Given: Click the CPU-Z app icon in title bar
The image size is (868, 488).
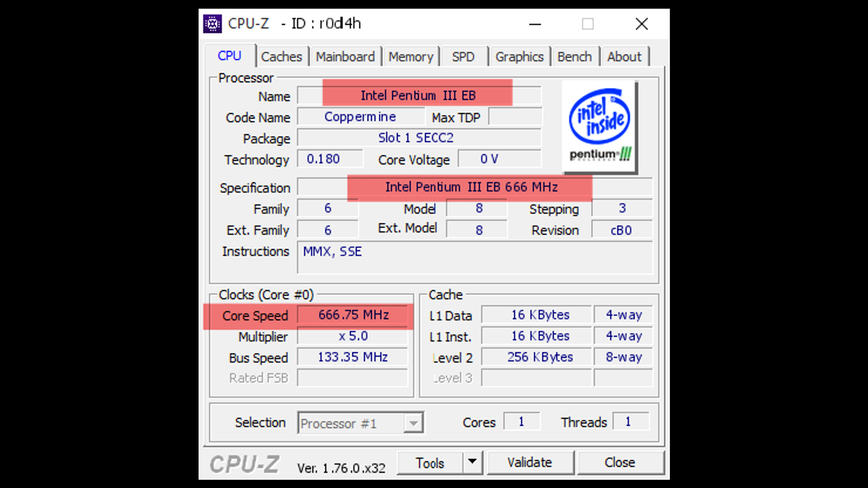Looking at the screenshot, I should [x=212, y=23].
